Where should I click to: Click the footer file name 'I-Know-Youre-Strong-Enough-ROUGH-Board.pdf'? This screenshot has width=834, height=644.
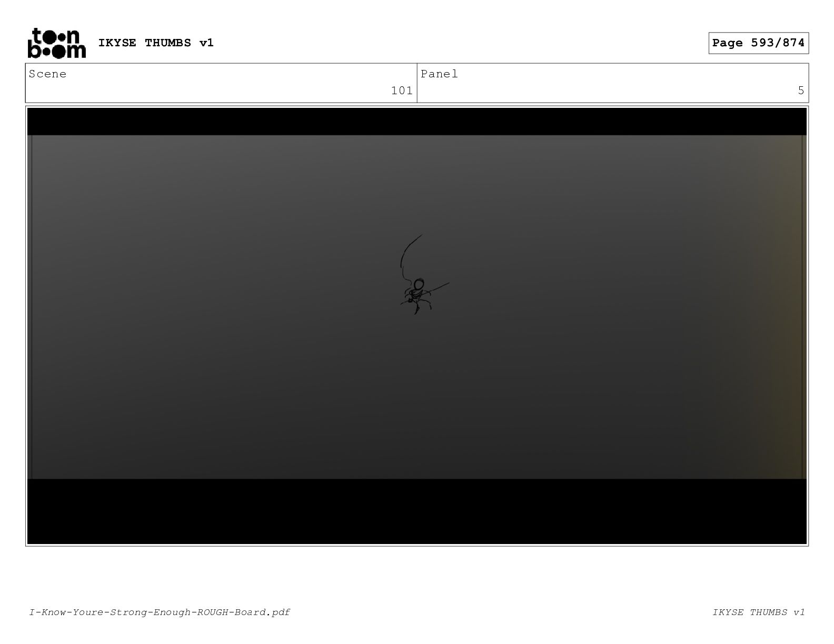click(x=160, y=612)
